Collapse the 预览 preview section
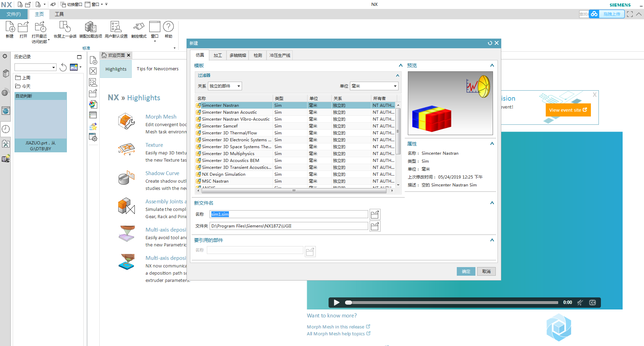644x346 pixels. tap(492, 65)
